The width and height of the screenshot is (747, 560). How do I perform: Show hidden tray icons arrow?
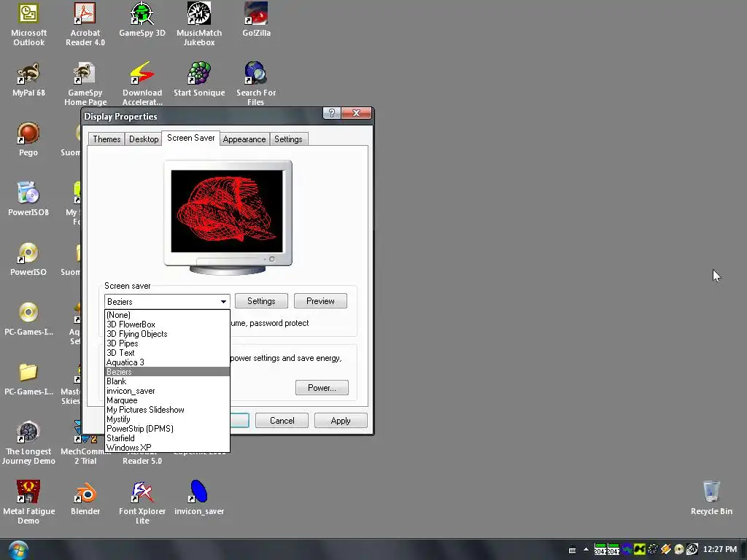[x=586, y=550]
